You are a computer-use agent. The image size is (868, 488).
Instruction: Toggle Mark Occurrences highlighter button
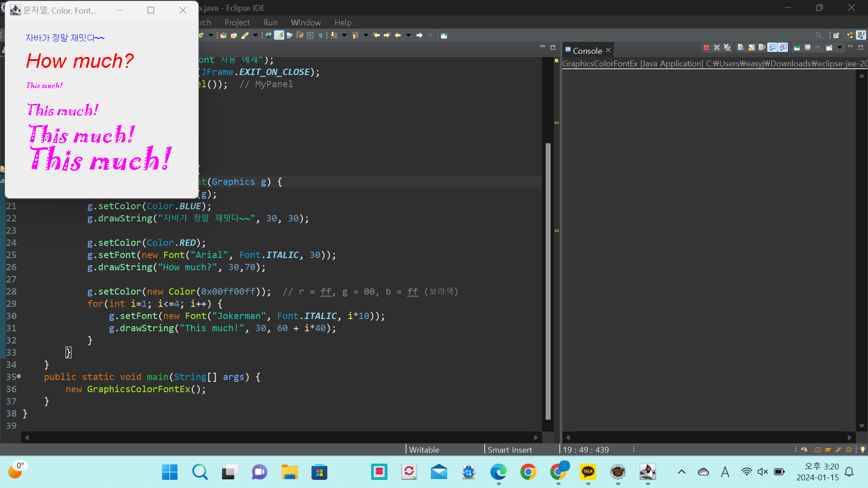[x=279, y=35]
